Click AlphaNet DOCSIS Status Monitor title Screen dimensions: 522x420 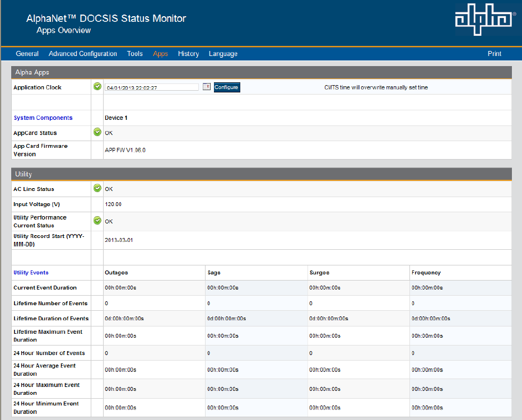click(x=106, y=18)
